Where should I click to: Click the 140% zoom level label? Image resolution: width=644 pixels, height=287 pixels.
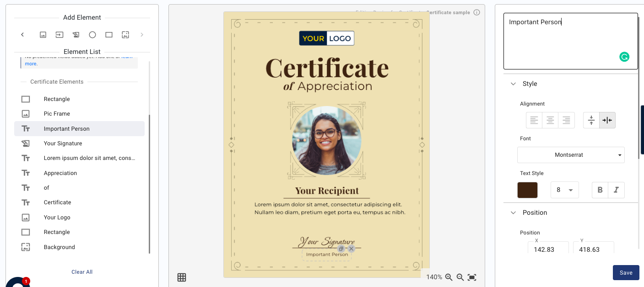(x=434, y=277)
